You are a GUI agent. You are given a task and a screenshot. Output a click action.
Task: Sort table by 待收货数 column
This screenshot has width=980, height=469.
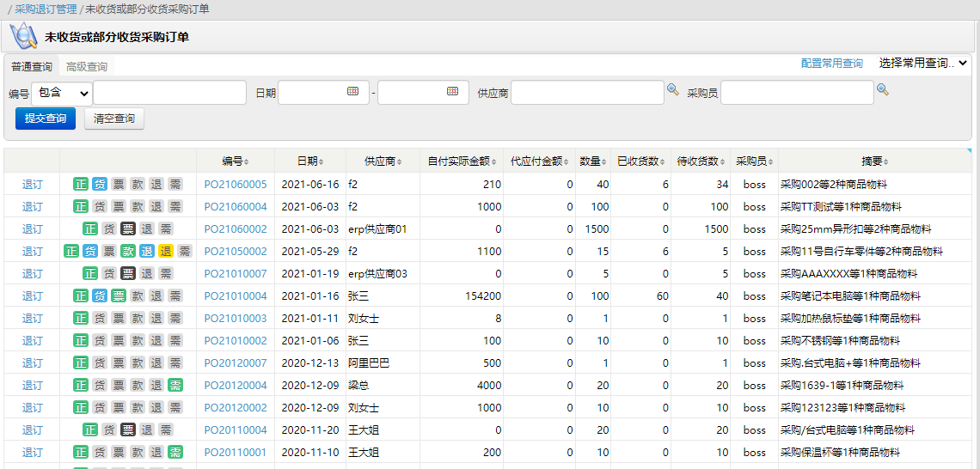tap(701, 161)
